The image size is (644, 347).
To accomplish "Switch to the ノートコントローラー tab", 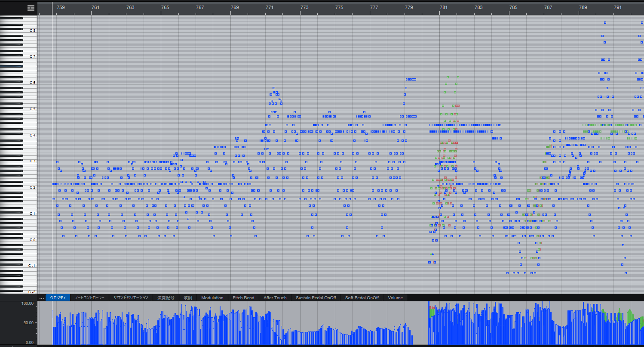I will tap(90, 297).
